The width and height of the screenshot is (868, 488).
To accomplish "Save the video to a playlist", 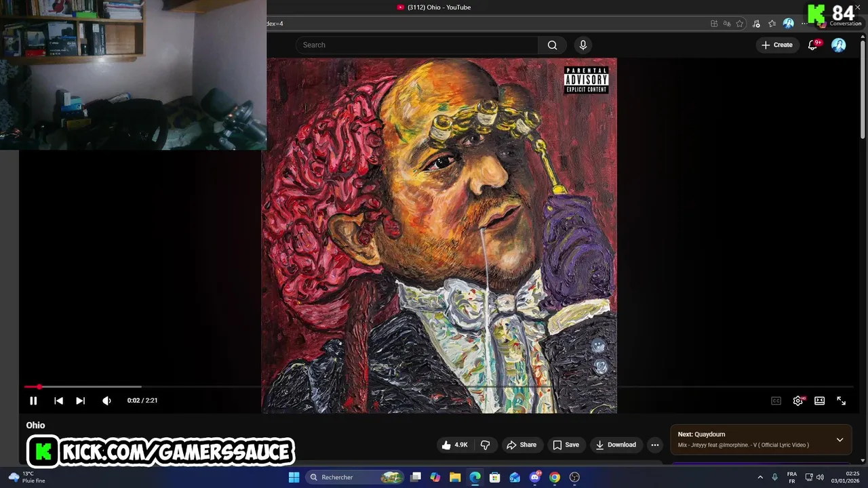I will point(566,445).
